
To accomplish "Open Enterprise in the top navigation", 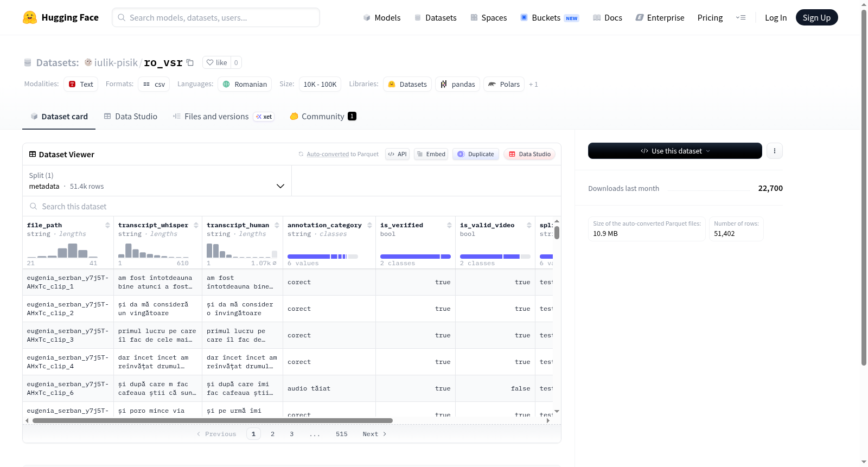I will point(660,17).
